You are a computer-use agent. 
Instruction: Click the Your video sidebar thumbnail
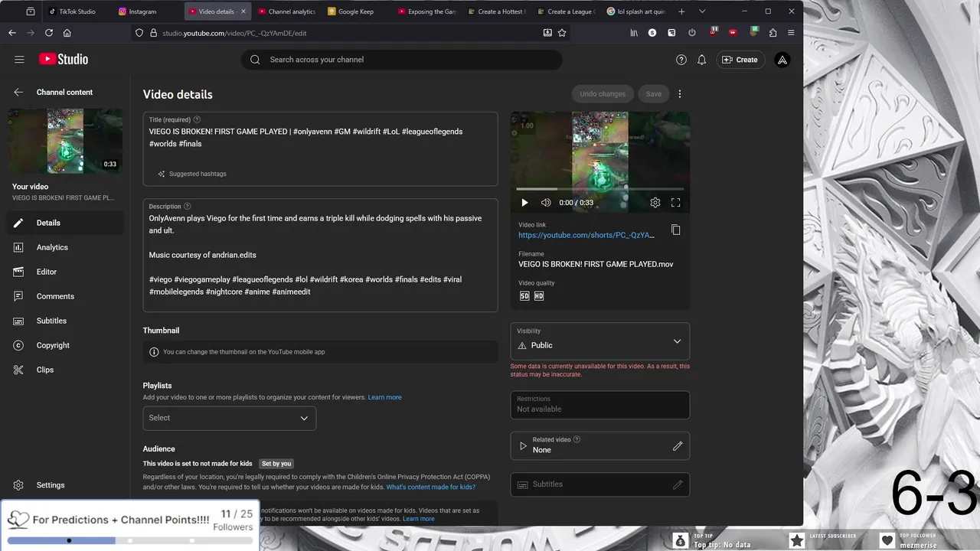click(x=65, y=141)
